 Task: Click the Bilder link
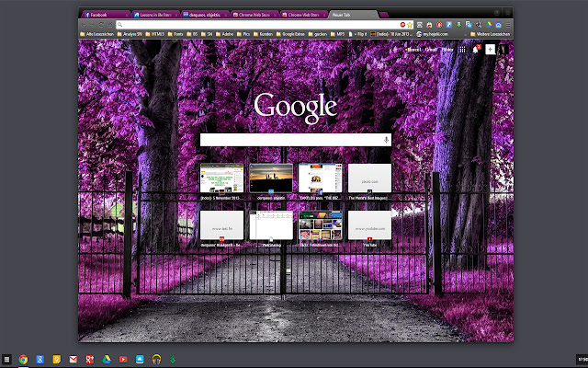[447, 49]
